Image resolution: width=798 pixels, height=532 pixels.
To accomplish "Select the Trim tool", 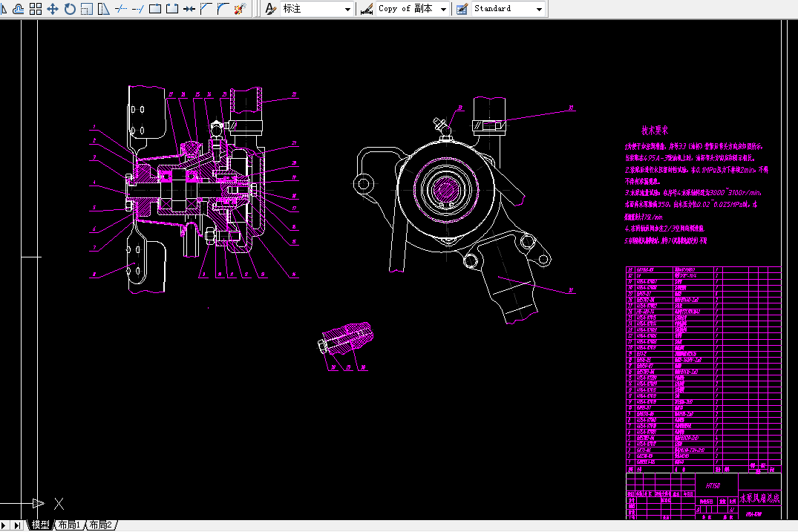I will 121,9.
